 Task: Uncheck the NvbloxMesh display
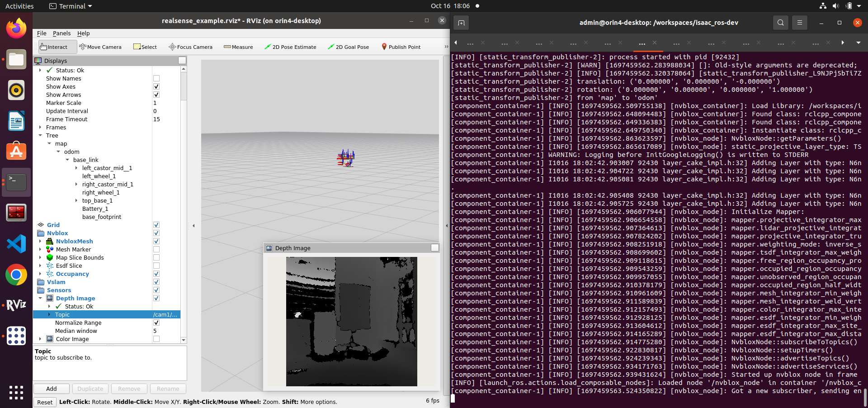(156, 241)
